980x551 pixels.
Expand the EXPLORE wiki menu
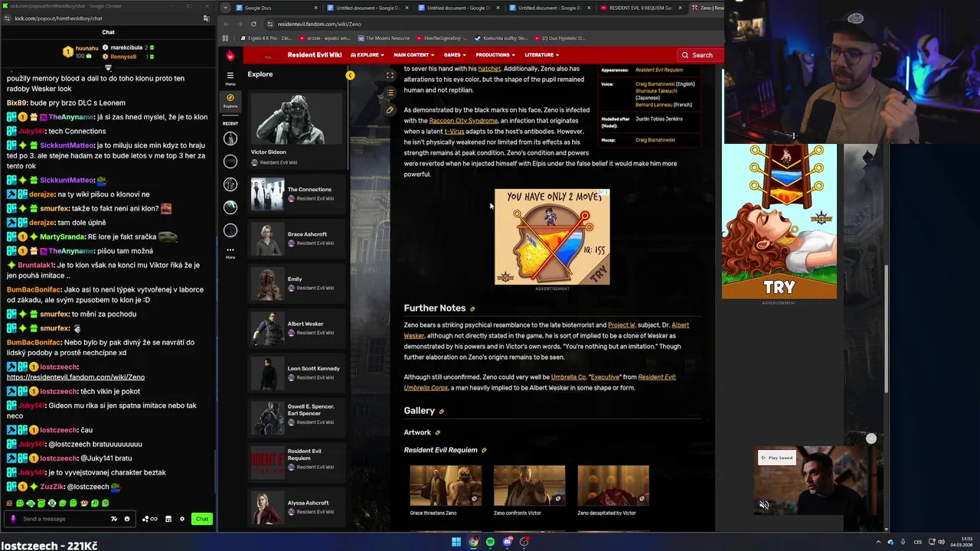[367, 55]
